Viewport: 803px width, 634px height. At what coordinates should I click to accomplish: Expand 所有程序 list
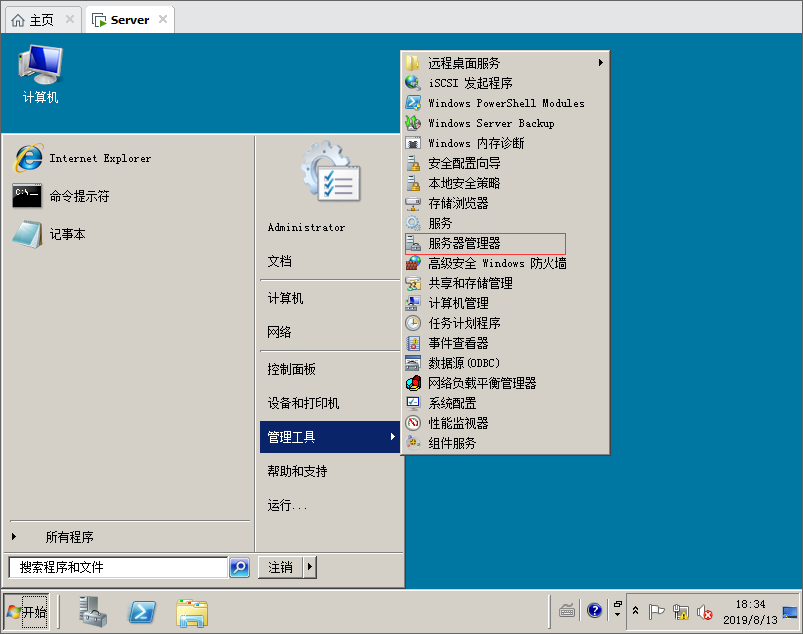click(x=69, y=537)
